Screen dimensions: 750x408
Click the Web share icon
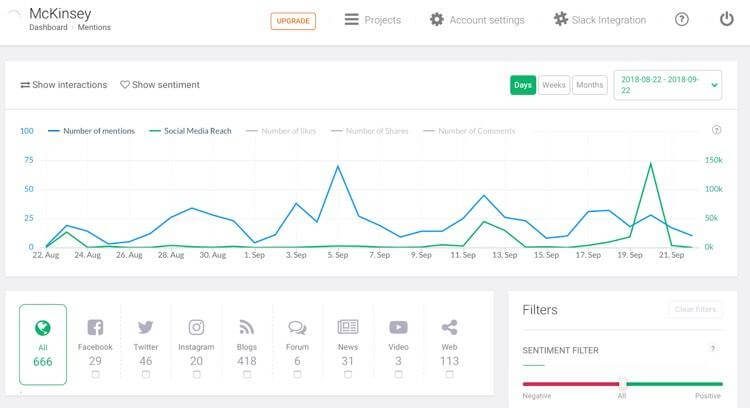pyautogui.click(x=449, y=328)
